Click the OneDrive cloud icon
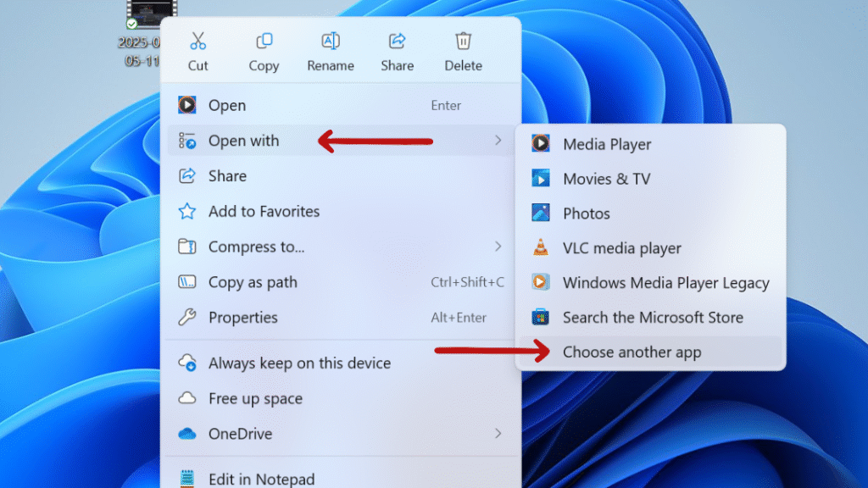 pyautogui.click(x=187, y=433)
